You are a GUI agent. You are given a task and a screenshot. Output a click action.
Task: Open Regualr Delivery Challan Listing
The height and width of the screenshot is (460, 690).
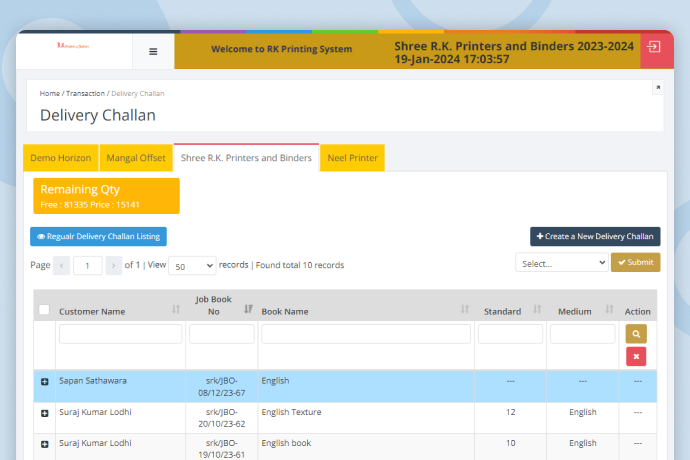pyautogui.click(x=99, y=236)
